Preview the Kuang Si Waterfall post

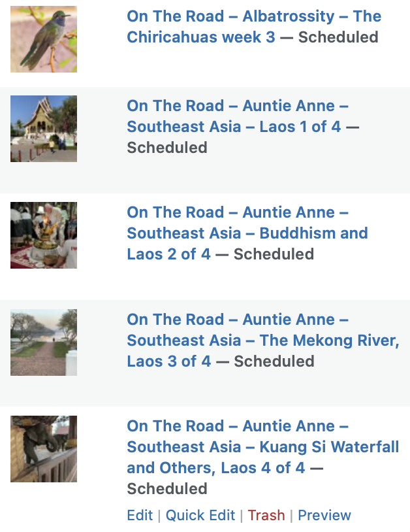tap(324, 515)
